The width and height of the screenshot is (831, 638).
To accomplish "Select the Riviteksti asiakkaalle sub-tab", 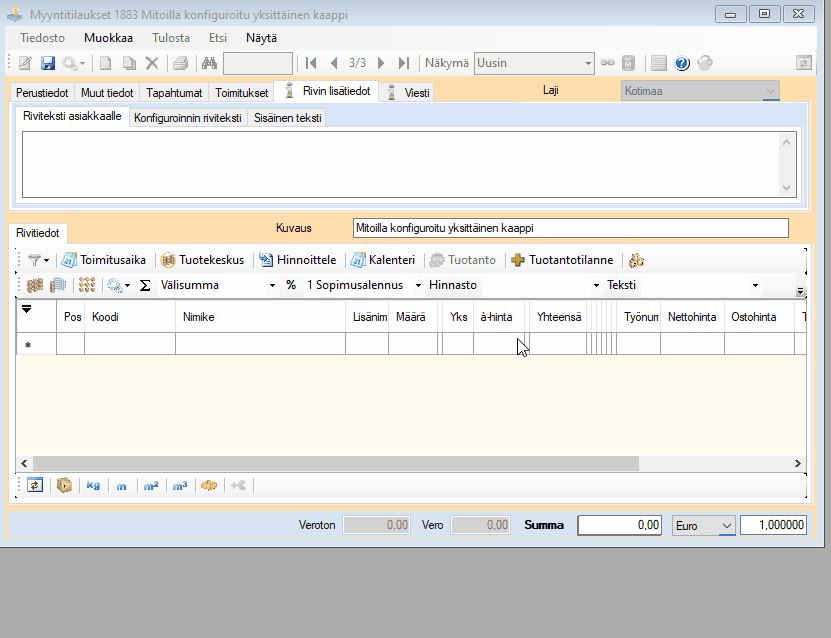I will click(x=72, y=117).
